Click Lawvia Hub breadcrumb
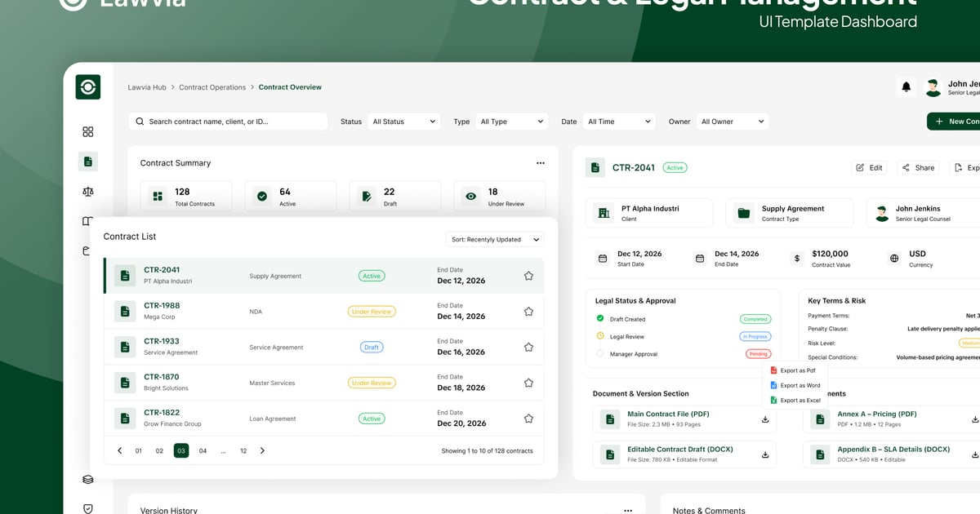 (147, 87)
